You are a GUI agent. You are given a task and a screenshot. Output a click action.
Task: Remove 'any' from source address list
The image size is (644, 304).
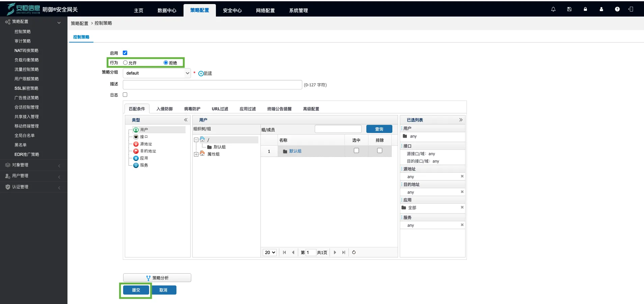pyautogui.click(x=462, y=176)
